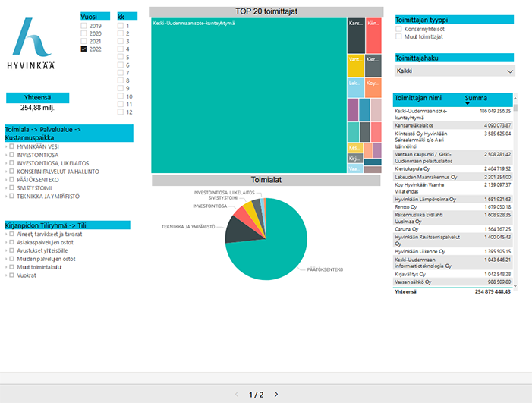Click TOP 20 toimittajat chart title

pos(266,11)
